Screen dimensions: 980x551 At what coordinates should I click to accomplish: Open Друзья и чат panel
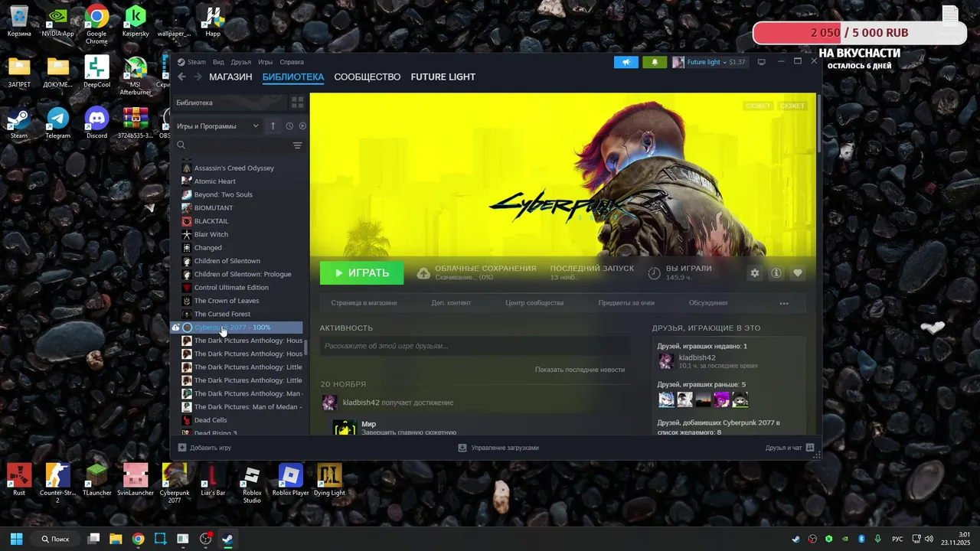coord(789,448)
